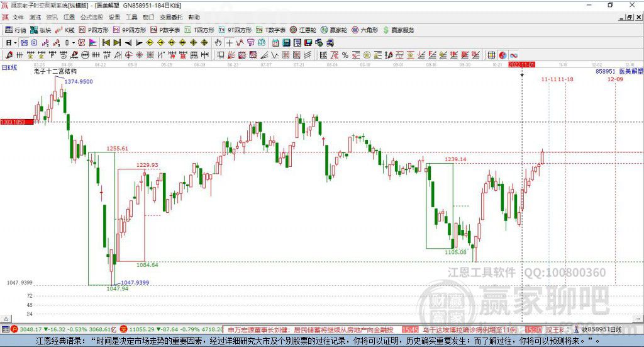Click the black left arrow step-back icon

tap(128, 43)
